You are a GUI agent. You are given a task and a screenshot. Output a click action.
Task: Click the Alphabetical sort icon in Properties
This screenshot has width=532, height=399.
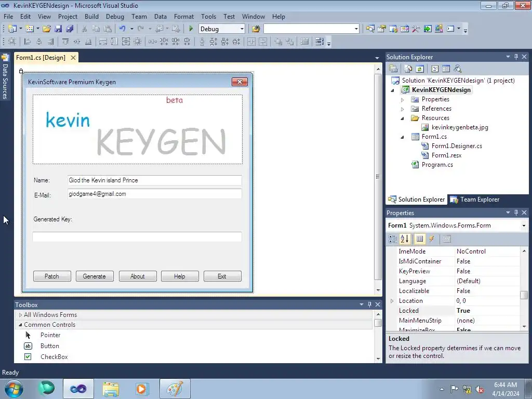[404, 239]
